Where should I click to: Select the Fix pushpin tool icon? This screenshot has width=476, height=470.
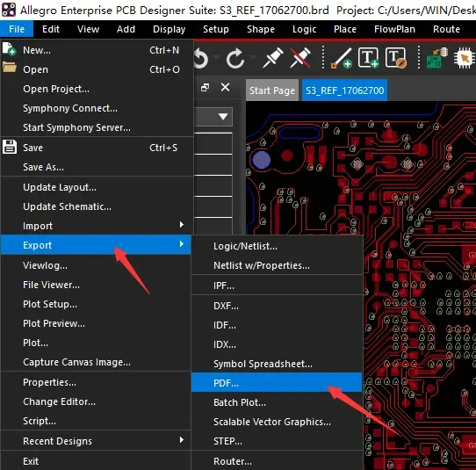(x=272, y=57)
